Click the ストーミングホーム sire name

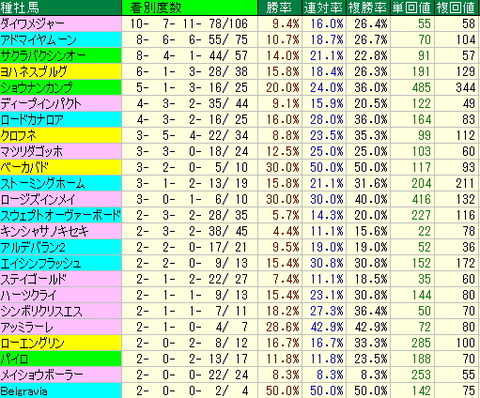coord(43,184)
